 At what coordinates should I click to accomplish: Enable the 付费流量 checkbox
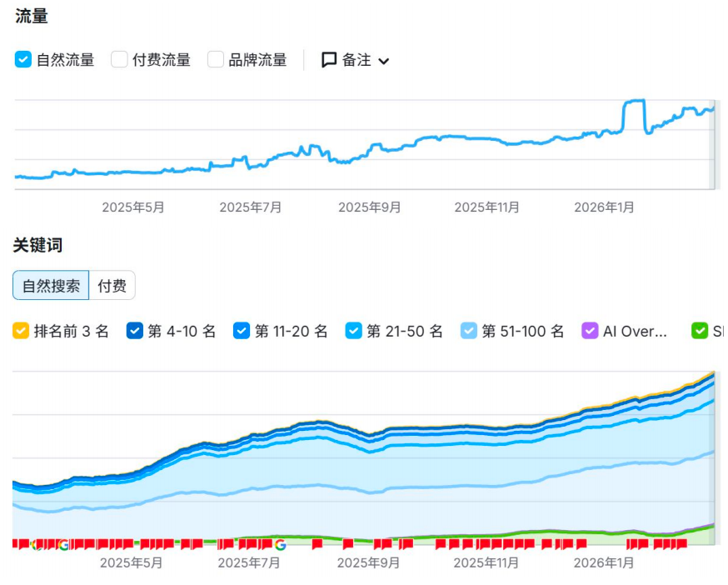tap(119, 60)
